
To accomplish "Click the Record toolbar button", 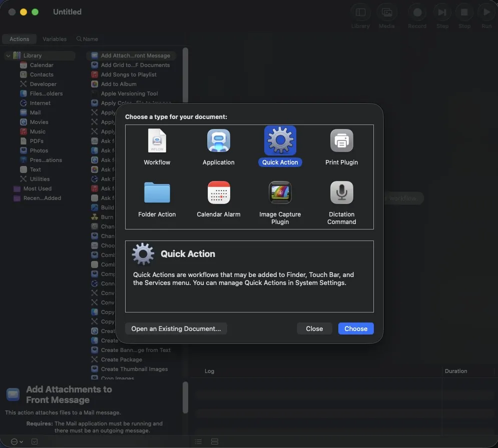I will 417,12.
